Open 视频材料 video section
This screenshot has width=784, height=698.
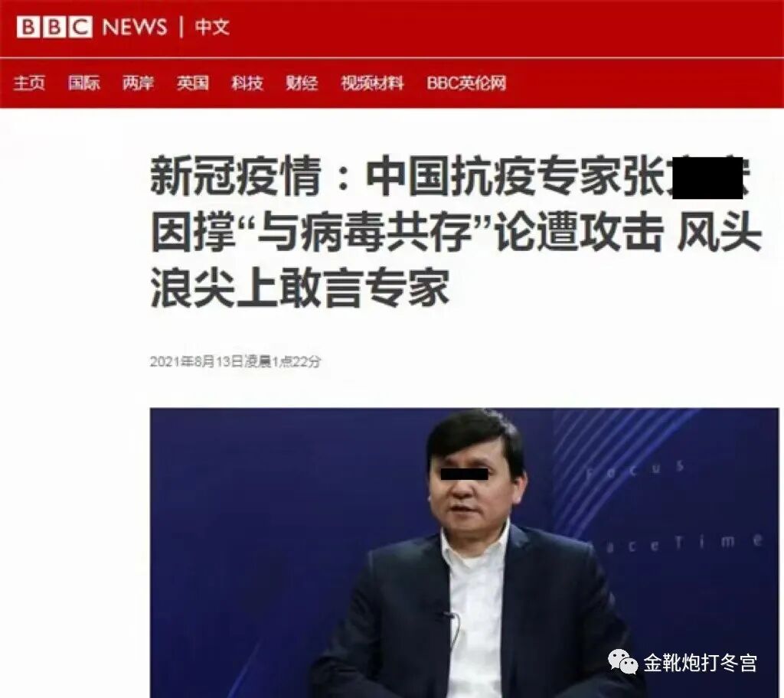pyautogui.click(x=372, y=83)
